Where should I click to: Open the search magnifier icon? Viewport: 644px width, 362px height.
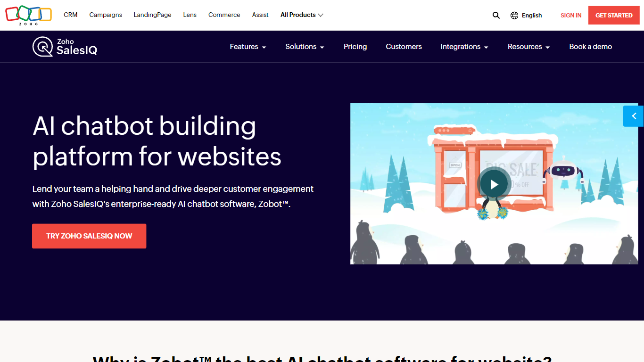(496, 15)
